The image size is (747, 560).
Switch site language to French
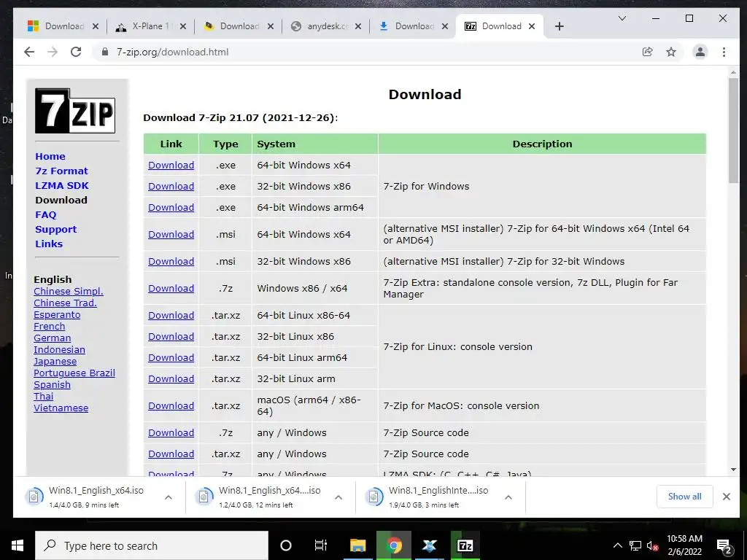click(x=49, y=326)
